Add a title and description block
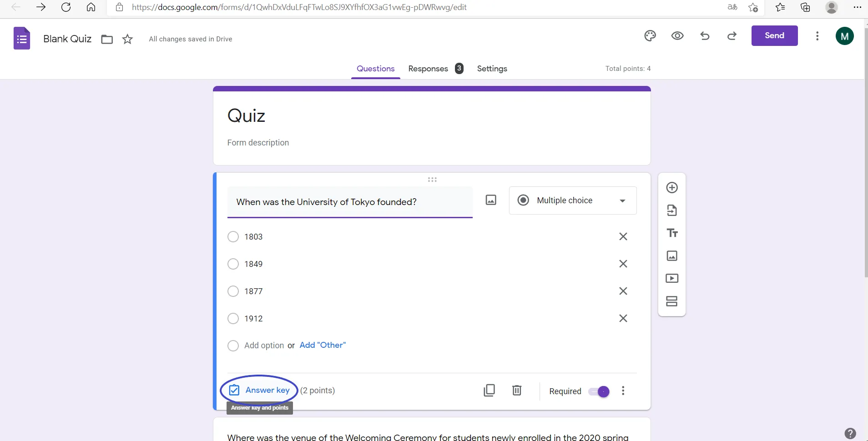The width and height of the screenshot is (868, 441). pos(672,233)
